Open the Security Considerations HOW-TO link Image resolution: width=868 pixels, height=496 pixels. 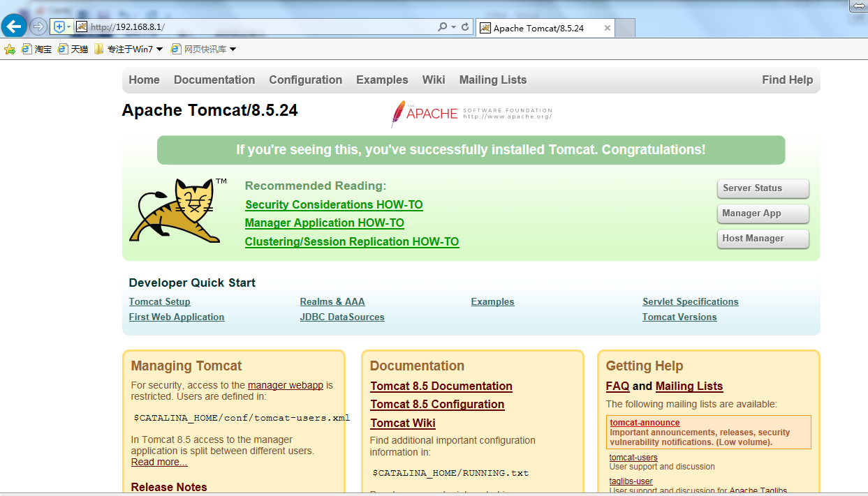point(334,204)
